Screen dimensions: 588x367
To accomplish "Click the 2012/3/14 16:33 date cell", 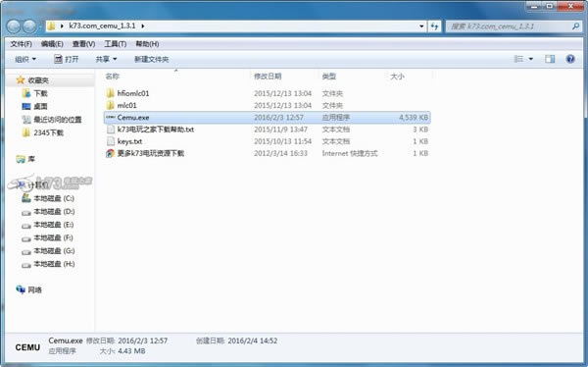I will point(280,153).
